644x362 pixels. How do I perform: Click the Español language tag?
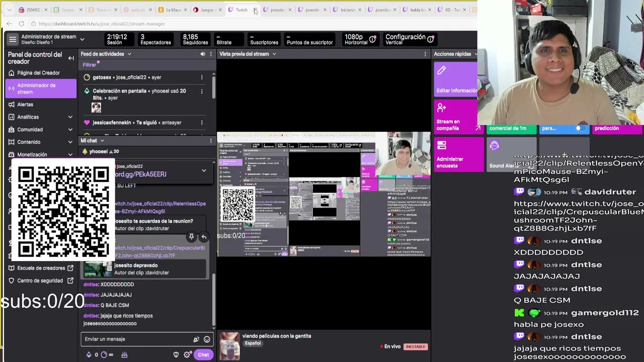coord(253,343)
